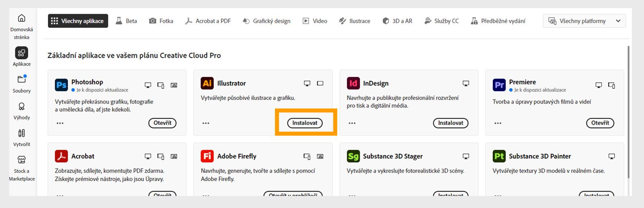
Task: Open Výhody in the sidebar
Action: [x=22, y=111]
